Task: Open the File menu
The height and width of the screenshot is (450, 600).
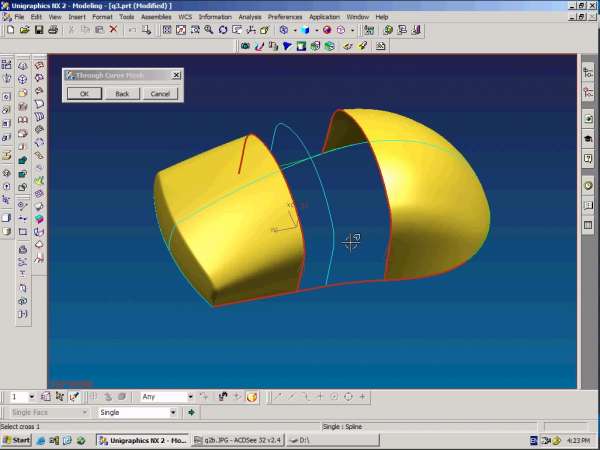Action: (x=19, y=17)
